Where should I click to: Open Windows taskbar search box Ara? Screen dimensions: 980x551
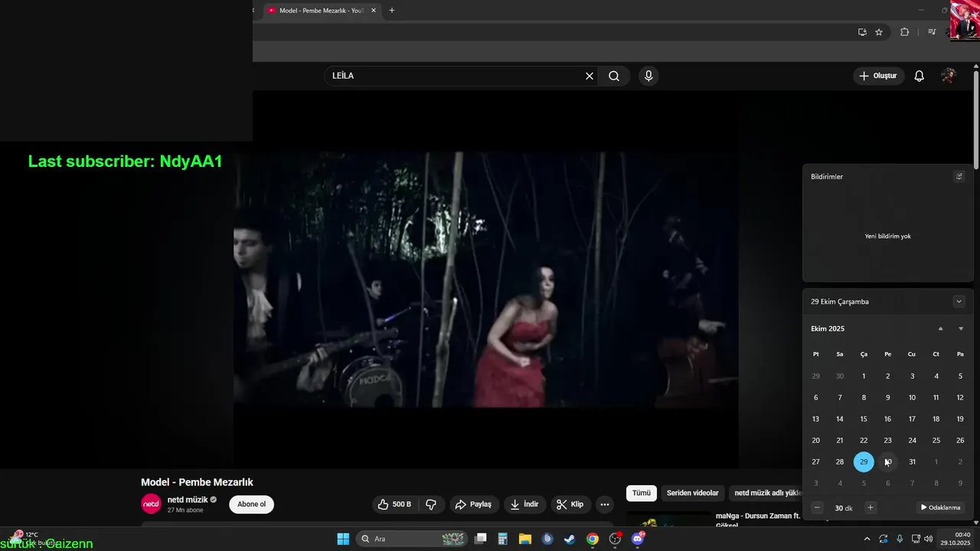[412, 539]
